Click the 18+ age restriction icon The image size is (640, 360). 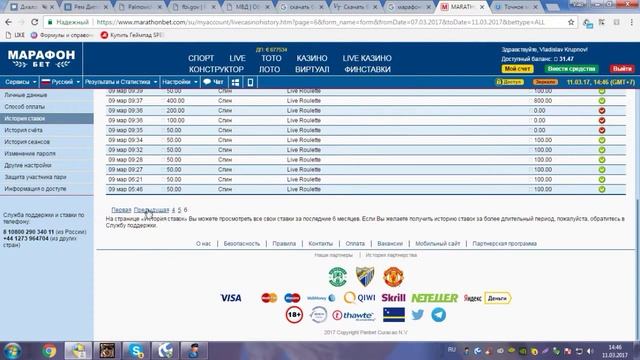point(294,315)
